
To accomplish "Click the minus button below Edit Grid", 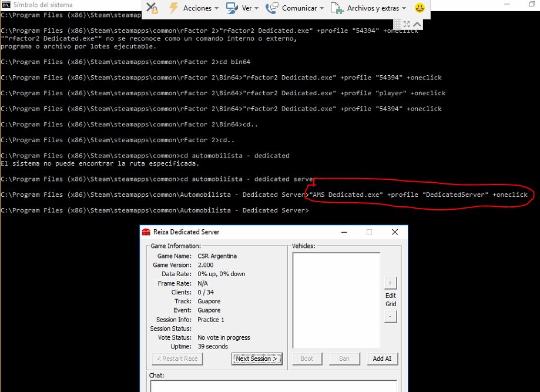I will pos(390,316).
